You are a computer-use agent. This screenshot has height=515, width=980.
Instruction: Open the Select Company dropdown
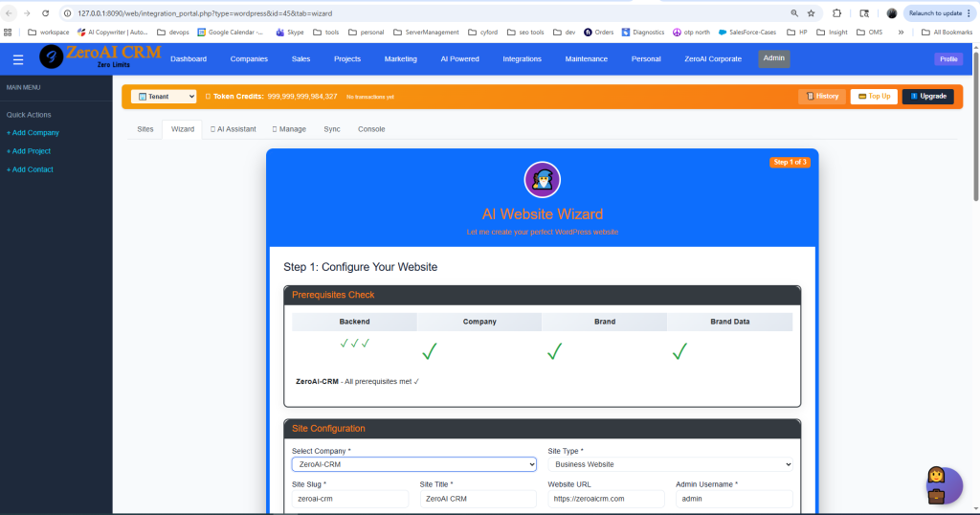413,464
